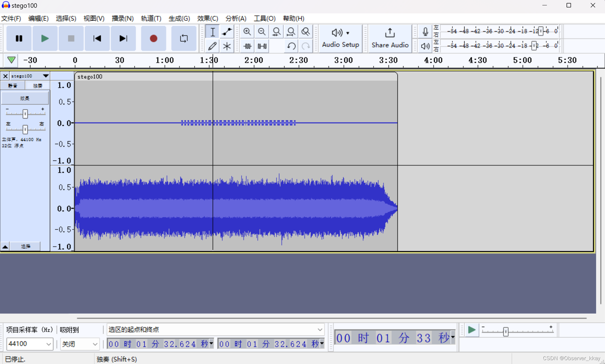
Task: Toggle the Loop playback button
Action: coord(184,38)
